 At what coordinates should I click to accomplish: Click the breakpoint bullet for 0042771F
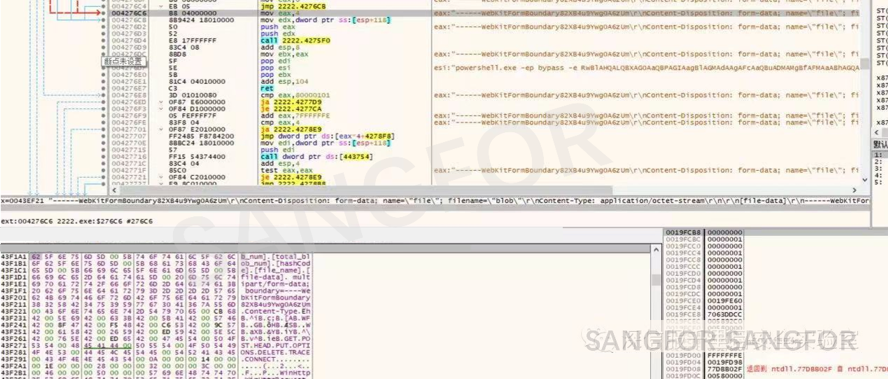coord(103,170)
